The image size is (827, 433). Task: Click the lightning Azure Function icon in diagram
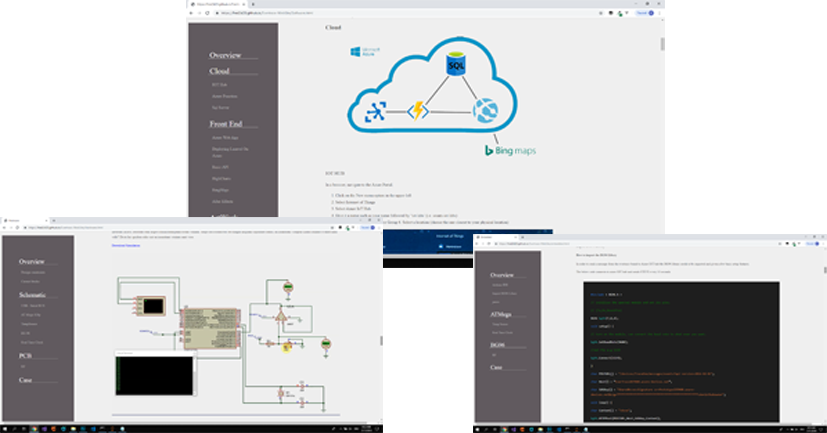[418, 111]
